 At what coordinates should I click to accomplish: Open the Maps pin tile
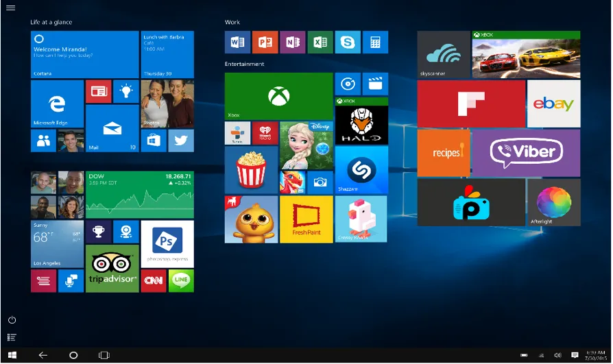126,232
